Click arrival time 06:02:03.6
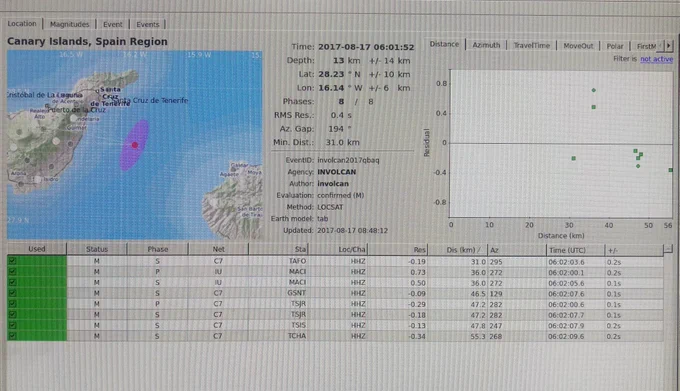 coord(566,262)
